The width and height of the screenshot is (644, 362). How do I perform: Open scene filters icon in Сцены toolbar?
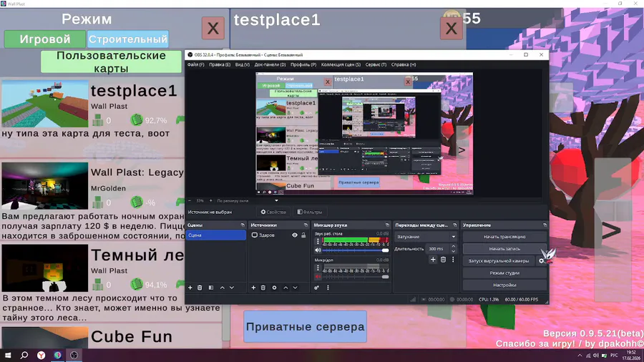point(210,288)
